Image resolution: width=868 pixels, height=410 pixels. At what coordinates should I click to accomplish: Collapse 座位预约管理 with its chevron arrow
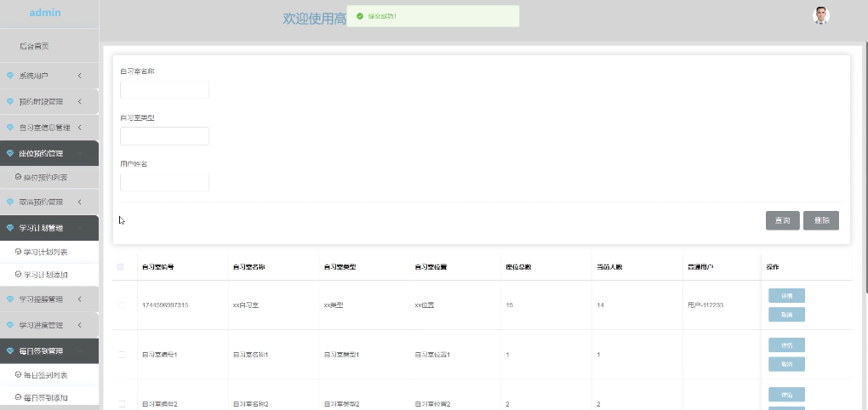[80, 154]
